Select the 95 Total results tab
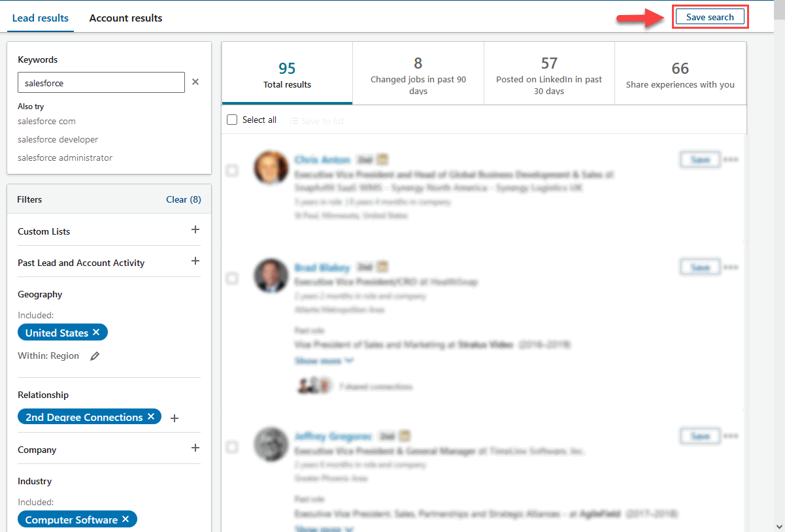Screen dimensions: 785x532 coord(288,73)
